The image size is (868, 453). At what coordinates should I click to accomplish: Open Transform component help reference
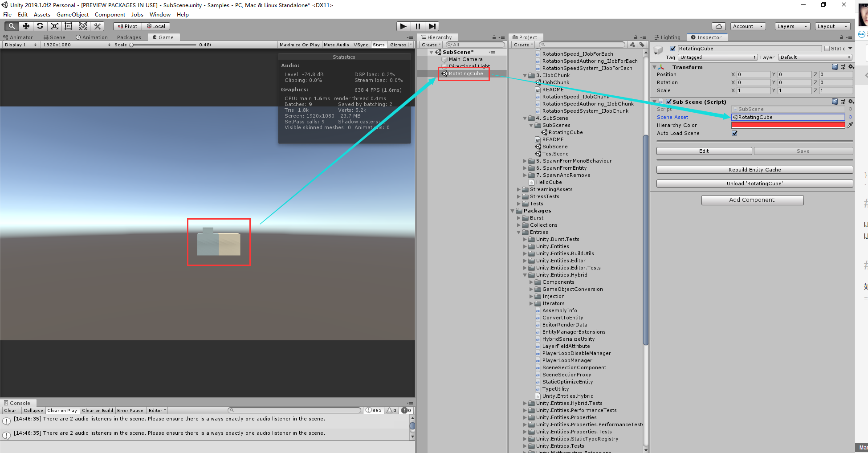tap(835, 67)
